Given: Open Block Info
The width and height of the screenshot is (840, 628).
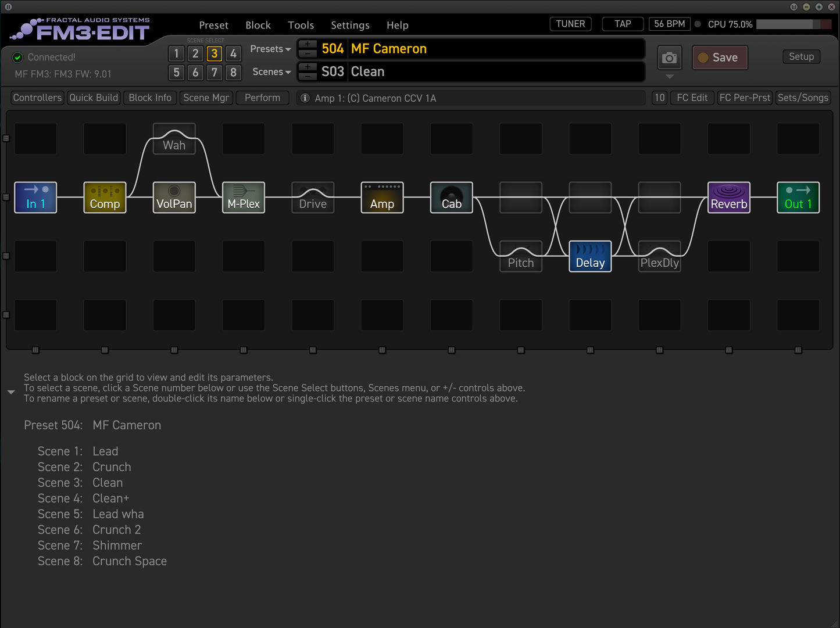Looking at the screenshot, I should click(150, 98).
